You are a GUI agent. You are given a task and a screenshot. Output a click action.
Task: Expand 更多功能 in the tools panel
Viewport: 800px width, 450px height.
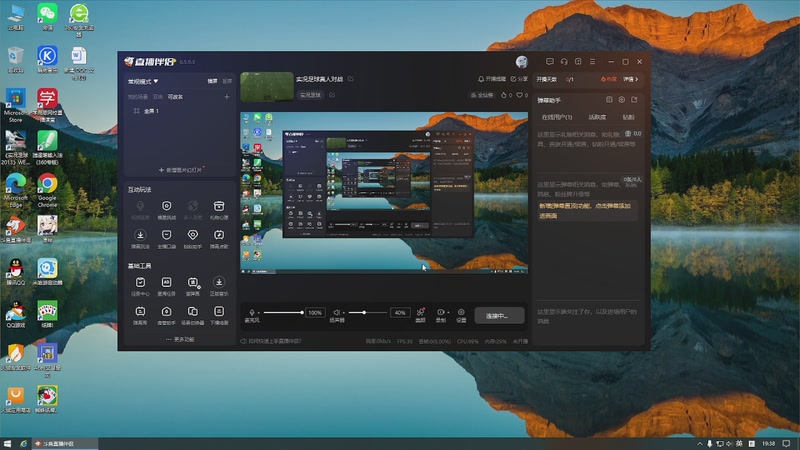[180, 339]
